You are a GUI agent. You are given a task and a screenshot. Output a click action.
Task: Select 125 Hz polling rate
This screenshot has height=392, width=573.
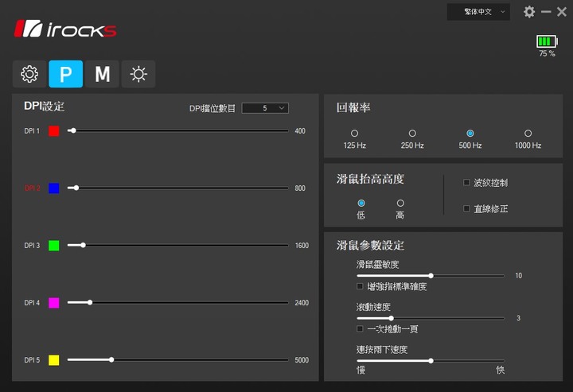[354, 134]
